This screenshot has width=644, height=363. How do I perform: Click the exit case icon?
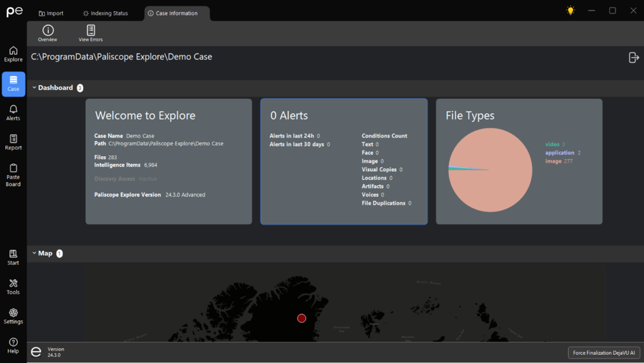633,57
